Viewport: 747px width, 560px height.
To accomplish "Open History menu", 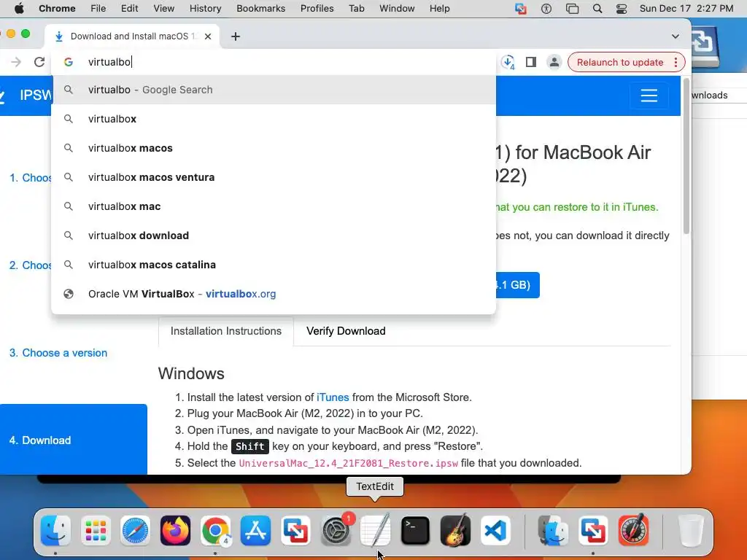I will click(205, 9).
